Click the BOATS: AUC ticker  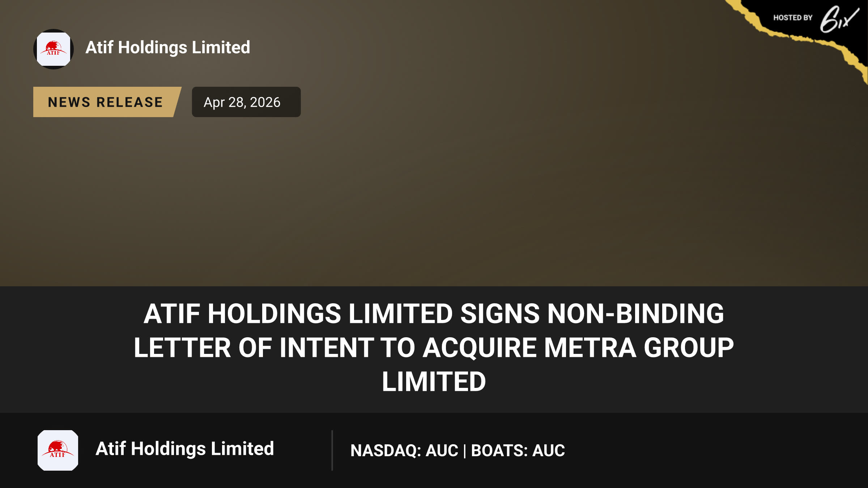tap(518, 450)
